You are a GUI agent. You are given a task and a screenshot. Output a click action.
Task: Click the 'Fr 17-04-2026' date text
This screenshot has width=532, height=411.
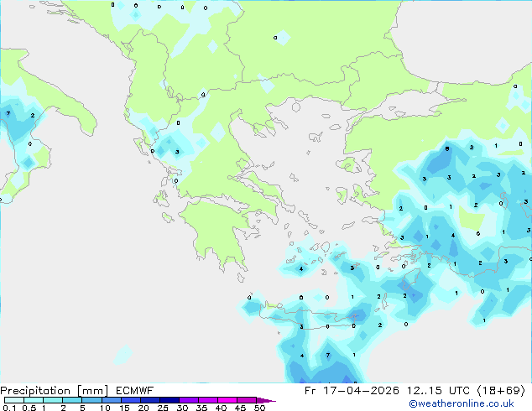coord(352,391)
